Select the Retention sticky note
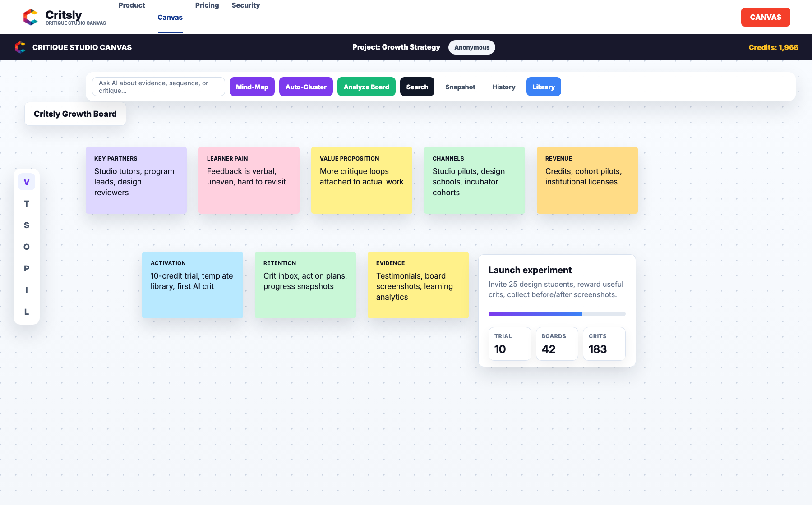The image size is (812, 505). coord(305,285)
